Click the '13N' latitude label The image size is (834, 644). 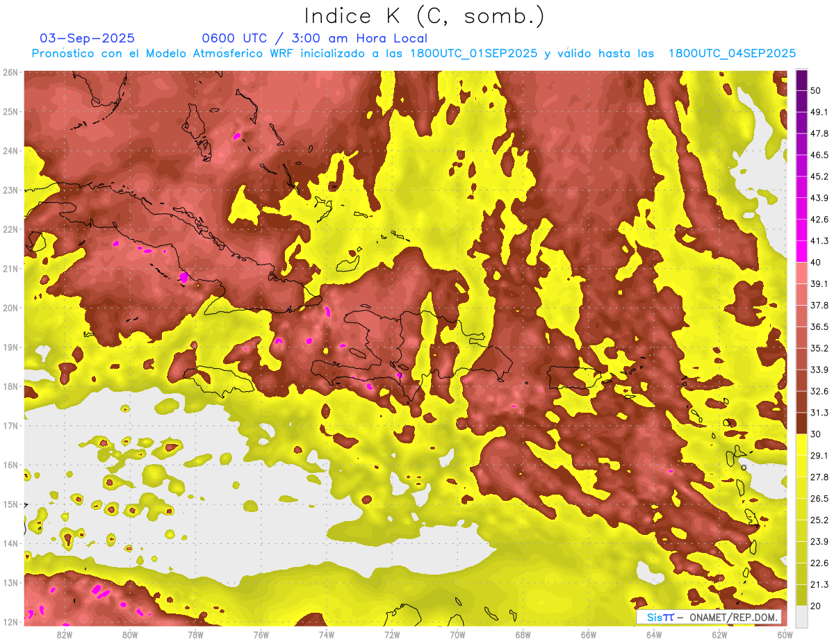point(10,582)
